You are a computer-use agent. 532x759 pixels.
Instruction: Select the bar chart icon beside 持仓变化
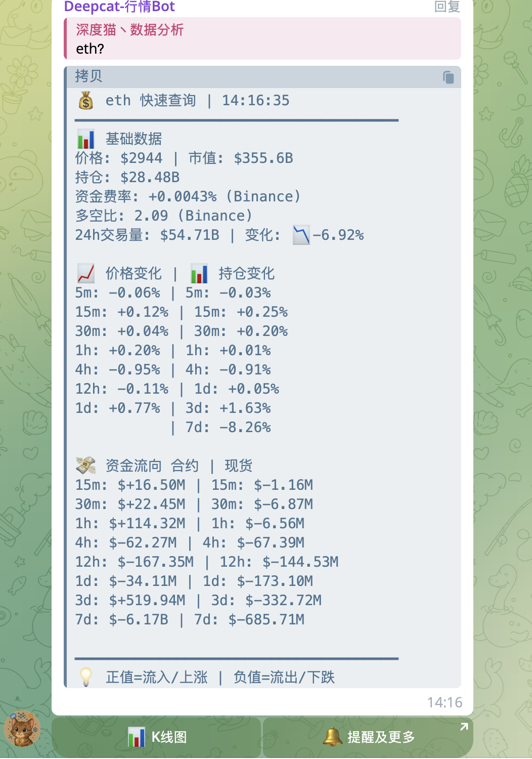(198, 273)
